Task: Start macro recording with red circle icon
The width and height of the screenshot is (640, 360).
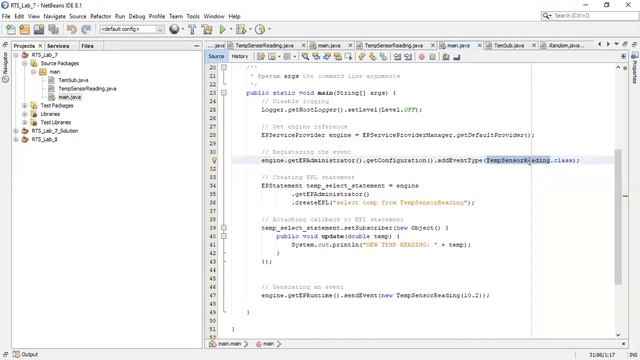Action: coord(422,57)
